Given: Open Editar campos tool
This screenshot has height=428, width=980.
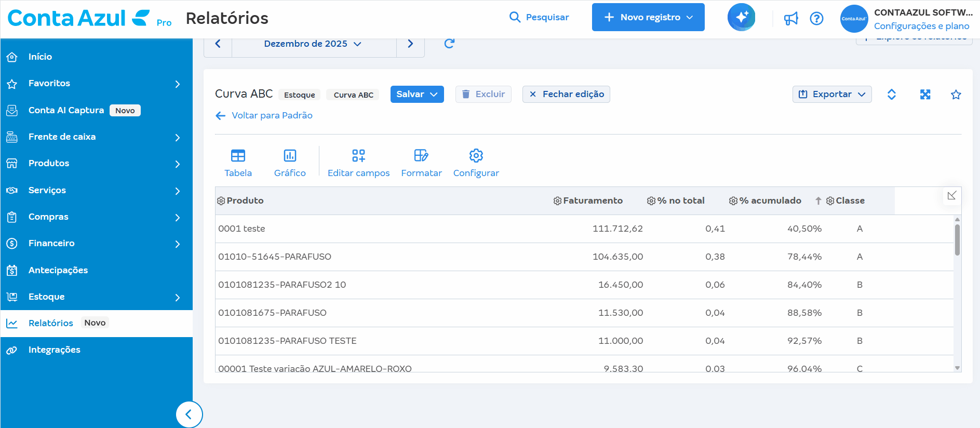Looking at the screenshot, I should 358,163.
